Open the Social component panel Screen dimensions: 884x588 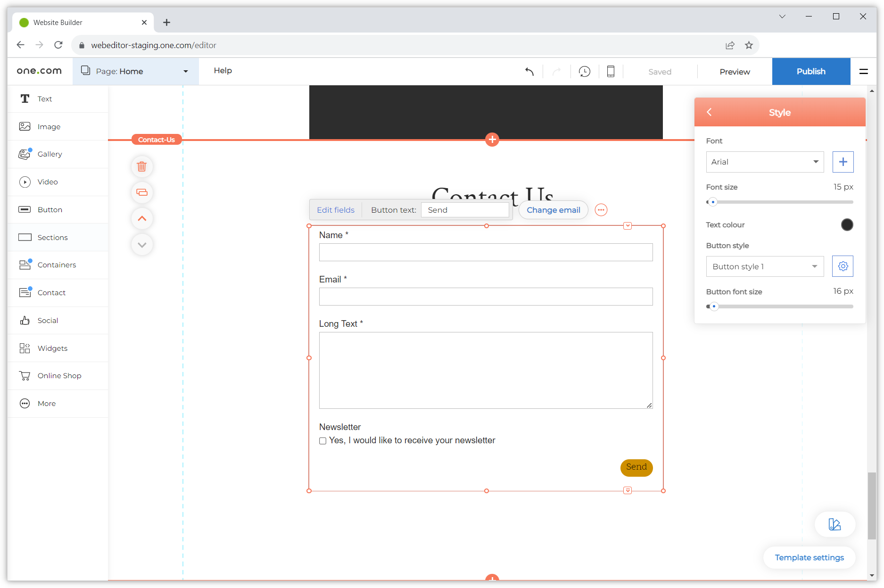coord(58,321)
